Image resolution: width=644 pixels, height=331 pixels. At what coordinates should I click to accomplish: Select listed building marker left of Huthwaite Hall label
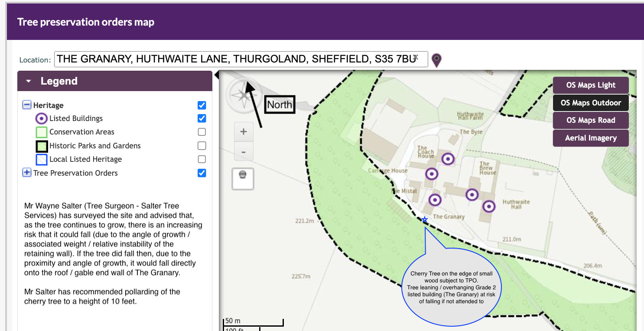[x=489, y=206]
